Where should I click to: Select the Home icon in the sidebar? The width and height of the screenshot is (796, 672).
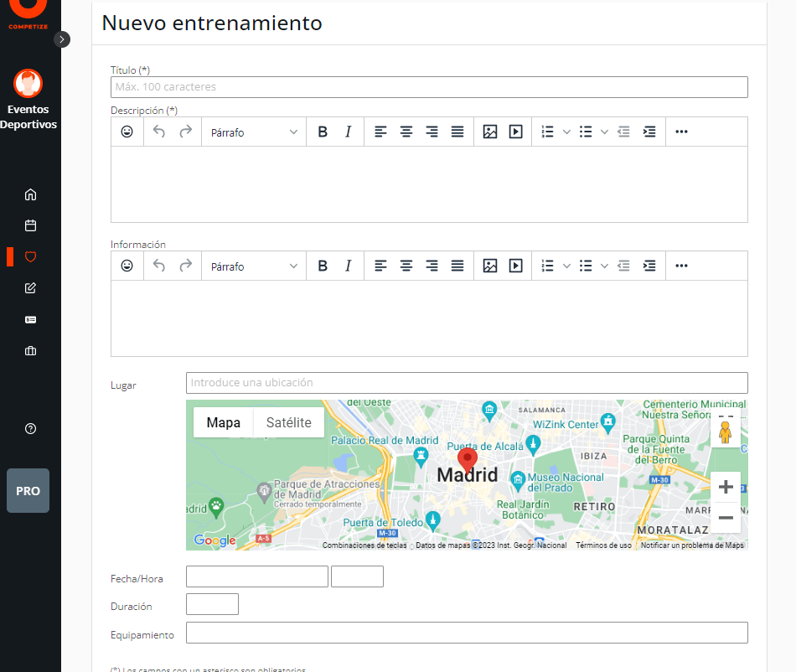[x=30, y=194]
